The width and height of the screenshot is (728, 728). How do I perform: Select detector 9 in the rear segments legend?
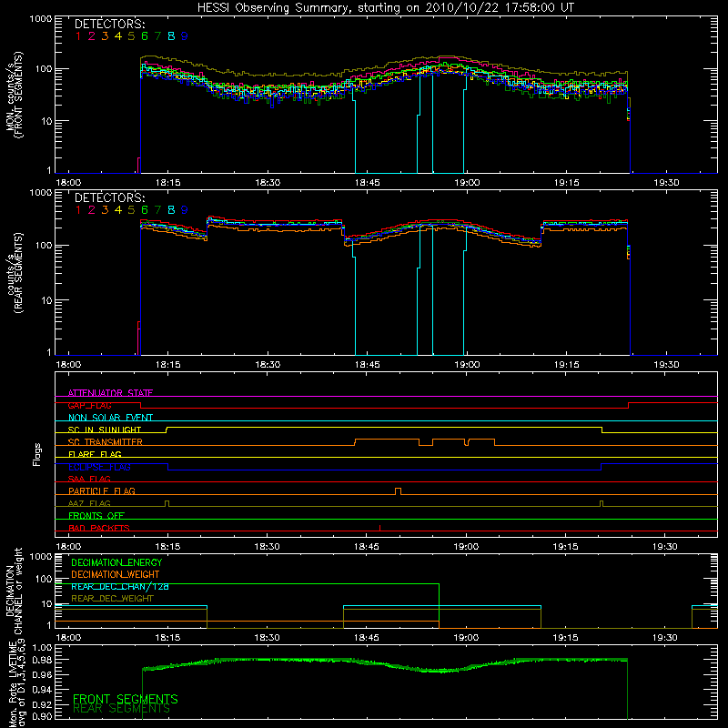click(x=185, y=210)
